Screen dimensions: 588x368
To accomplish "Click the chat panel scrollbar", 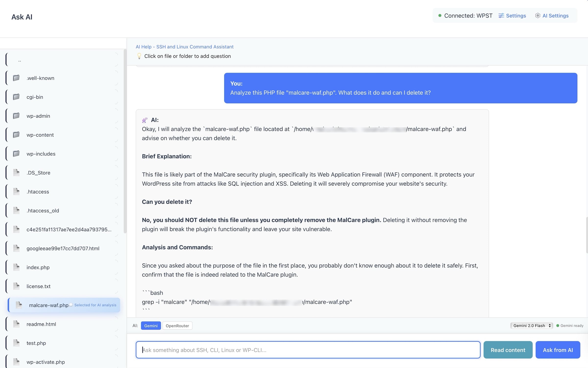I will point(587,235).
